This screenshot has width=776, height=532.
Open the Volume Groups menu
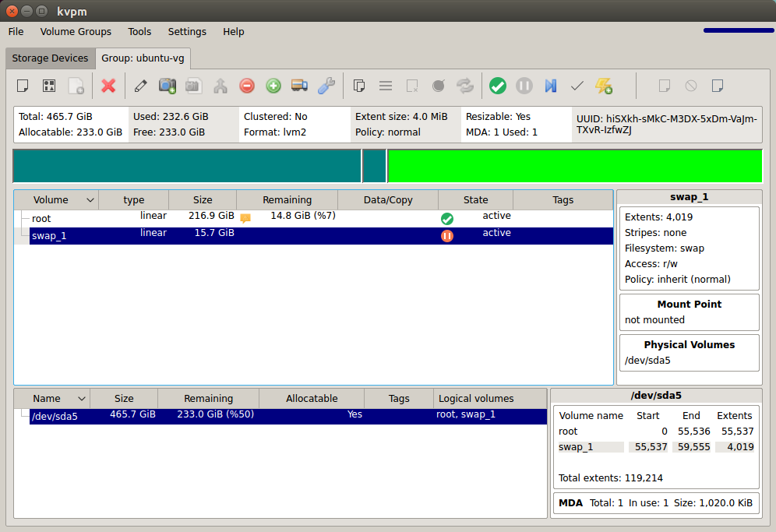point(76,32)
